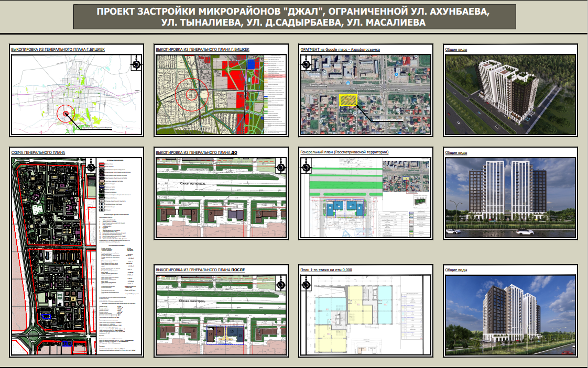Image resolution: width=588 pixels, height=368 pixels.
Task: Click the project title banner ПРОЕКТ ЗАСТРОЙКИ МИКРОРАЙОНОВ
Action: pyautogui.click(x=293, y=17)
